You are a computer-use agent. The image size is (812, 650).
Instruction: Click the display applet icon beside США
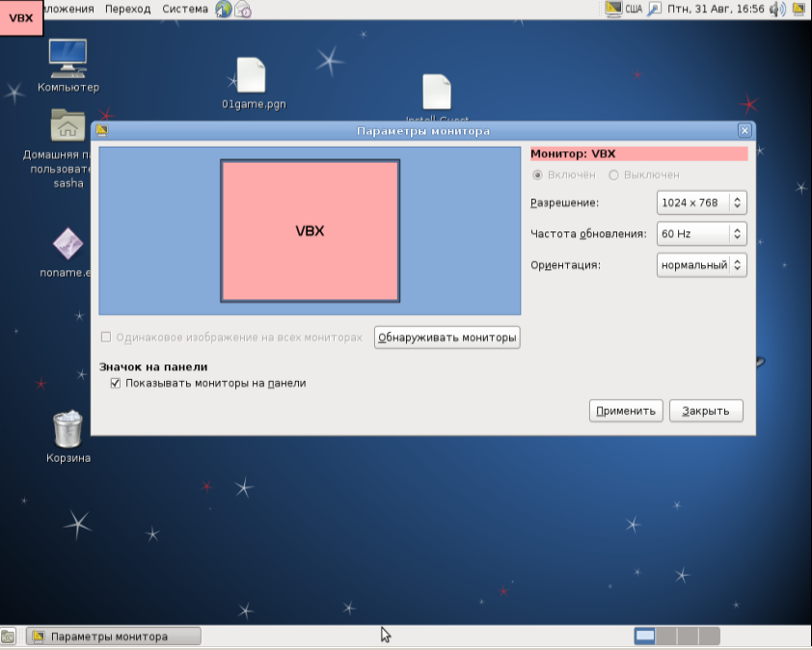(613, 9)
